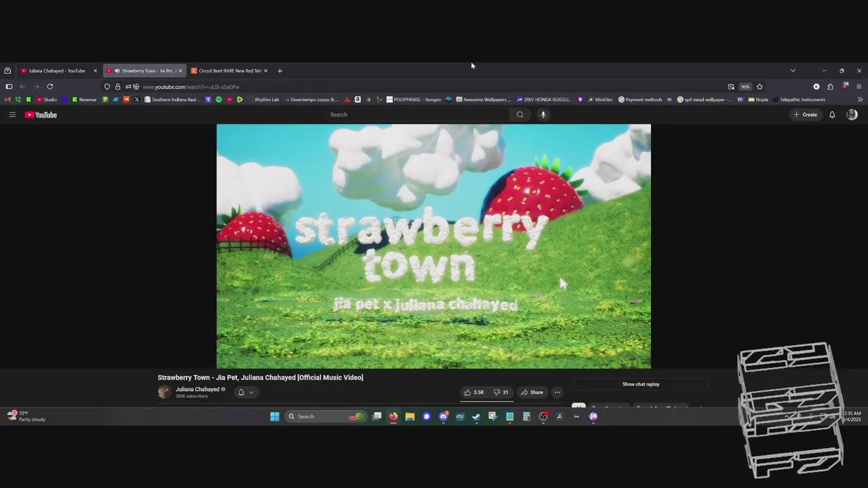This screenshot has width=868, height=488.
Task: Dislike the video with 31 dislikes
Action: coord(501,392)
